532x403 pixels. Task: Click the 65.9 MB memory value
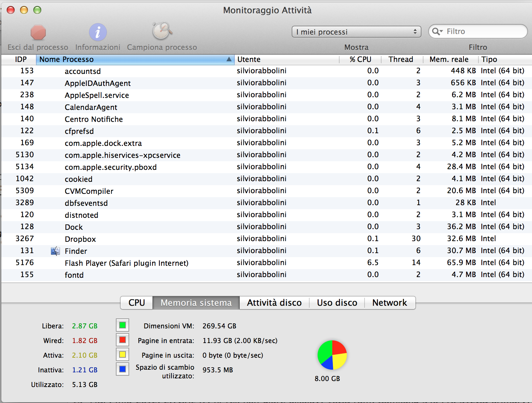pos(461,262)
